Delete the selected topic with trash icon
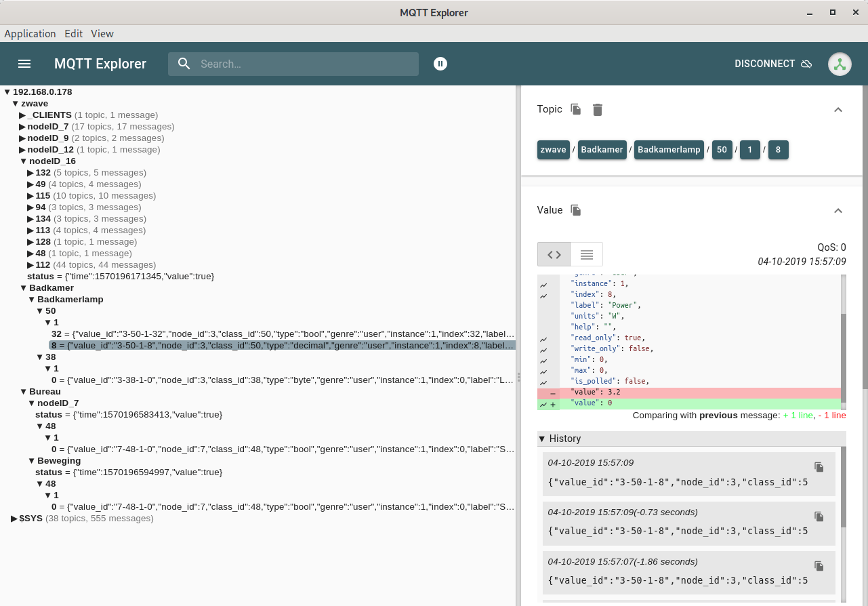The height and width of the screenshot is (606, 868). 597,109
